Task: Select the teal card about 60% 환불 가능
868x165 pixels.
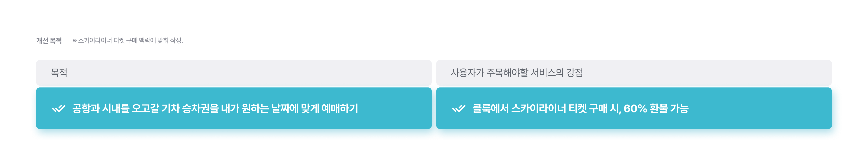Action: 633,108
